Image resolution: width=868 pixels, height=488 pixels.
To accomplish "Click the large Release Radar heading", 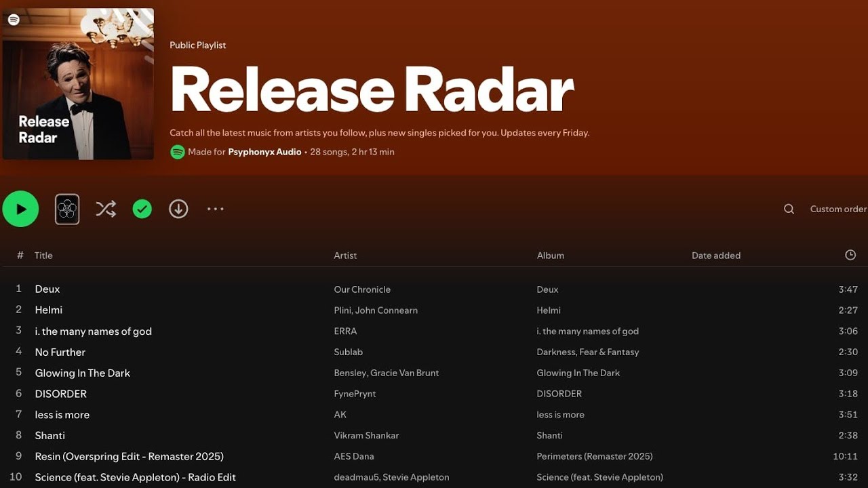I will click(372, 89).
